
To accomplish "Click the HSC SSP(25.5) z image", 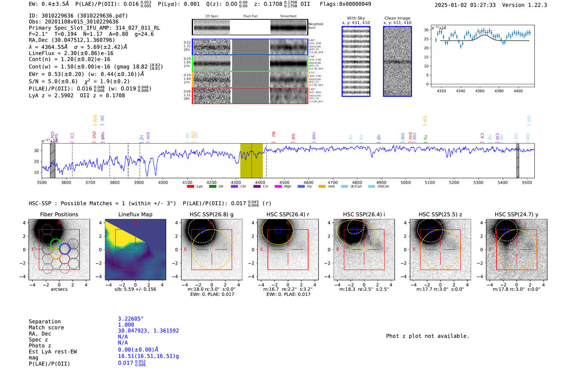I will 440,250.
